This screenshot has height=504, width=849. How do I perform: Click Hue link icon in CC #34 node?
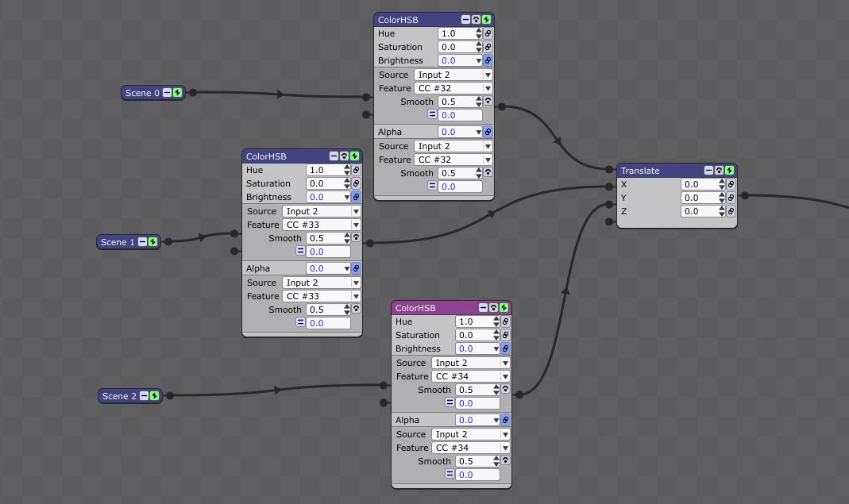tap(505, 321)
